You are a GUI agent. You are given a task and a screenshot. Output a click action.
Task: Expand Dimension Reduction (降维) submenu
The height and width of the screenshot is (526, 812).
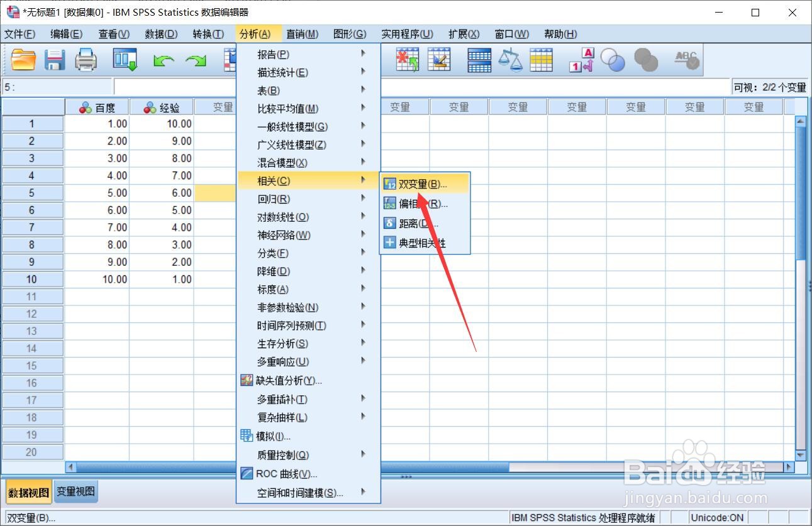[308, 271]
